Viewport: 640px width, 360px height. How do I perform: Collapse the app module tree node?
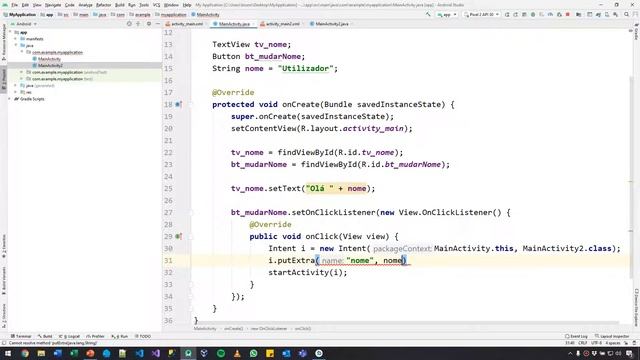(10, 32)
